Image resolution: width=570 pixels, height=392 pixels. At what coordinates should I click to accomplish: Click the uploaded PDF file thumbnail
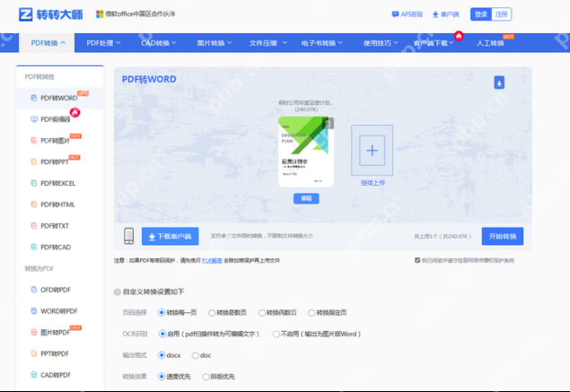coord(305,151)
